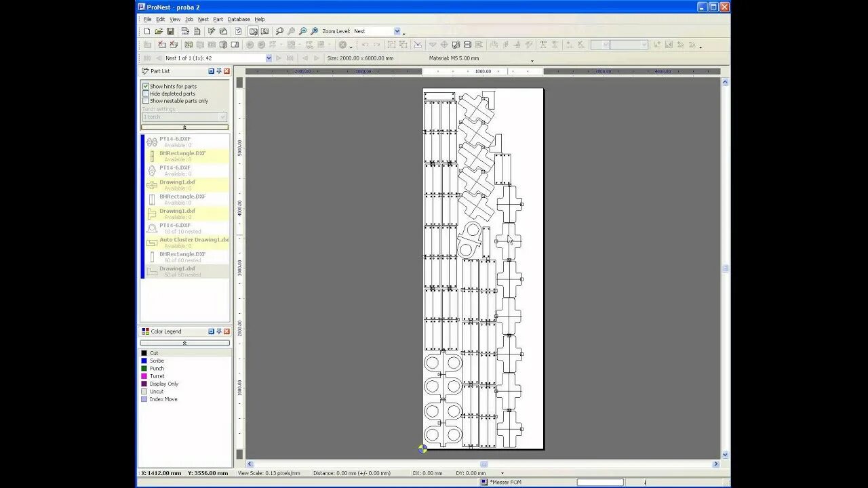868x488 pixels.
Task: Pin the Part List panel
Action: (219, 71)
